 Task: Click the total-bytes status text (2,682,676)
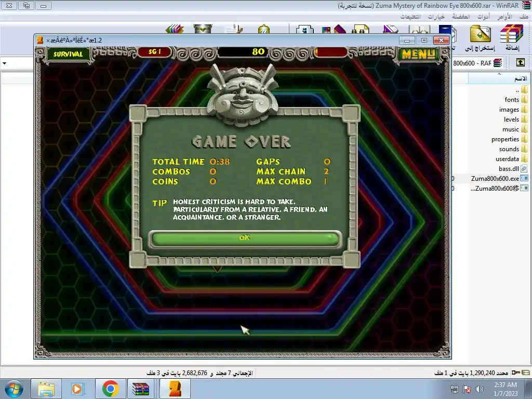[x=200, y=373]
